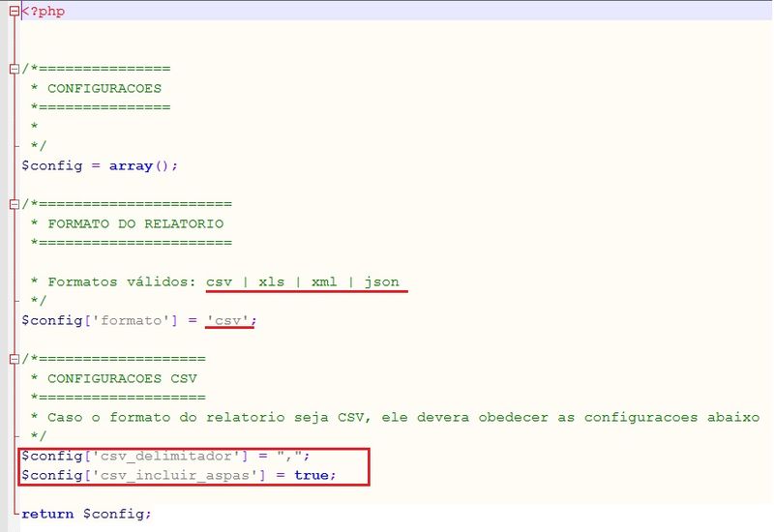
Task: Click the xls word in valid formats comment
Action: click(274, 281)
